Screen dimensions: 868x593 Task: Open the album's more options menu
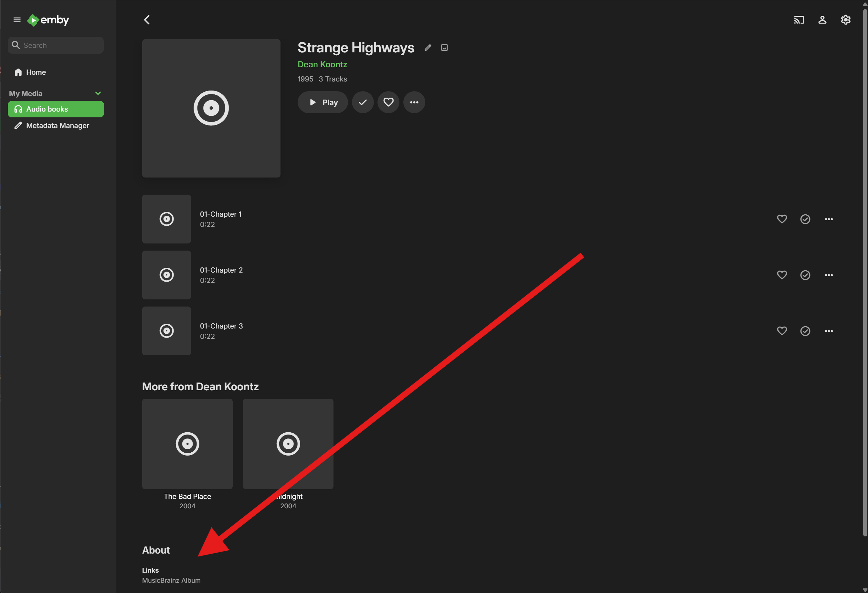coord(414,102)
